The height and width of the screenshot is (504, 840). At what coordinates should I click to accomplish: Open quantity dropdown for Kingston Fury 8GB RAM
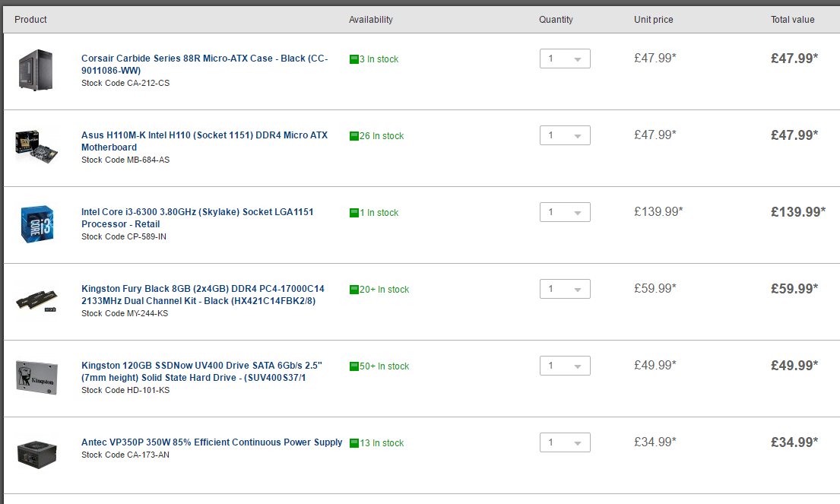(x=565, y=289)
